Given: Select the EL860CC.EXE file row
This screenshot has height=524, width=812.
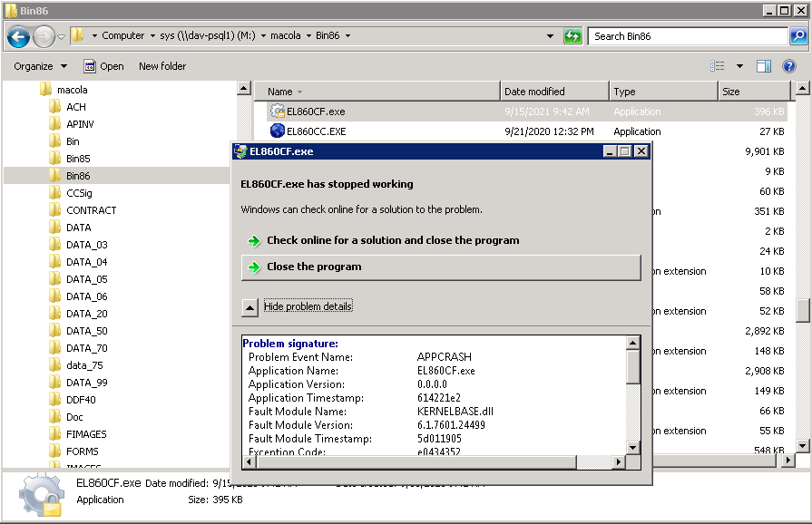Looking at the screenshot, I should coord(526,131).
